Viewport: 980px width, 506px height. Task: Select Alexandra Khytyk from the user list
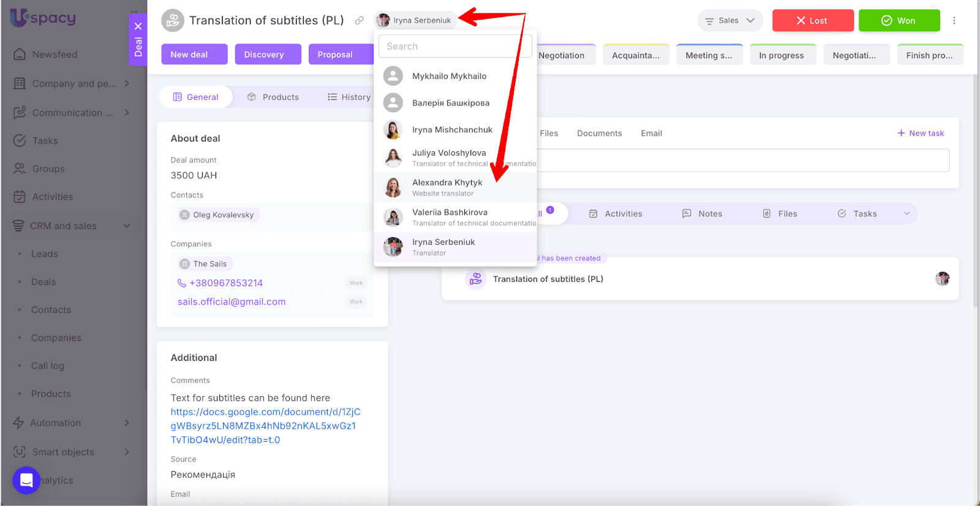(x=447, y=187)
